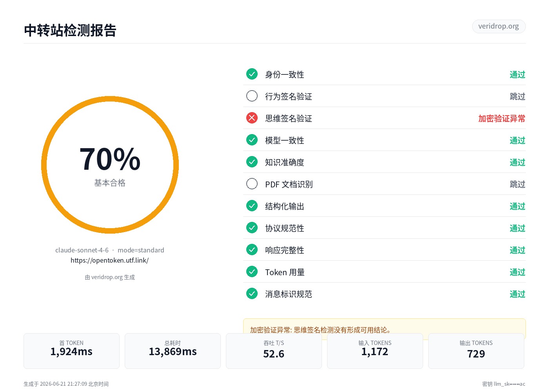549x392 pixels.
Task: Open the https://opentoken.utf.link/ link
Action: [110, 260]
